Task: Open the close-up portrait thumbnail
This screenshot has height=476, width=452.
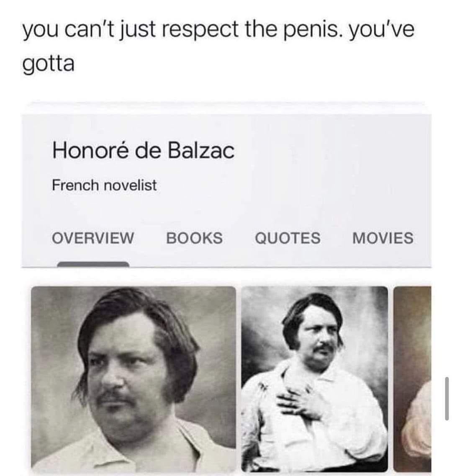Action: point(134,379)
